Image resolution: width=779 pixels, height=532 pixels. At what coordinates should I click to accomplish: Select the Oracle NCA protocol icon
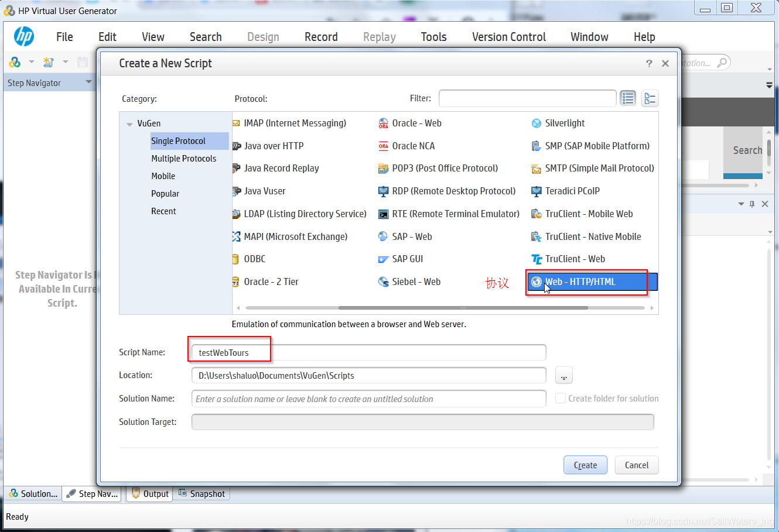(384, 146)
